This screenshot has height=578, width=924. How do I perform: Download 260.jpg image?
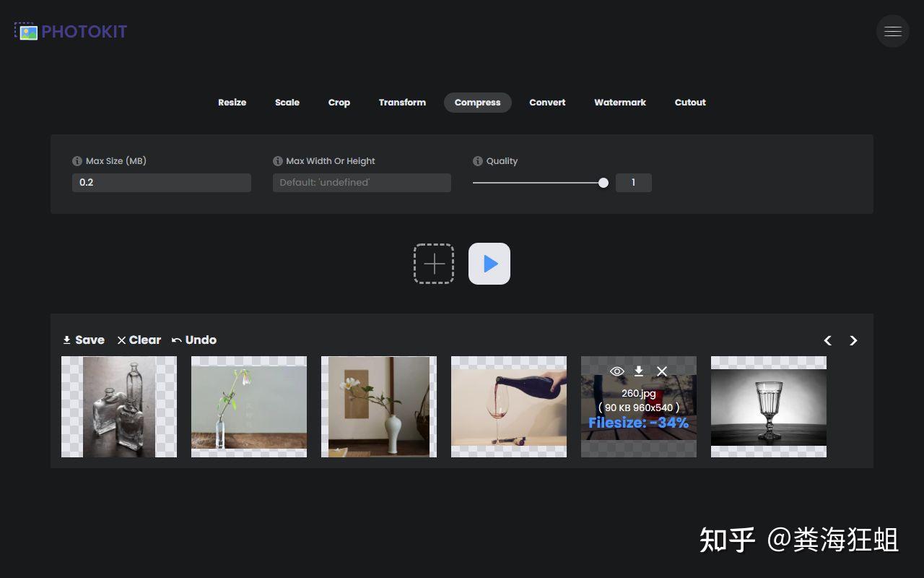pyautogui.click(x=639, y=371)
